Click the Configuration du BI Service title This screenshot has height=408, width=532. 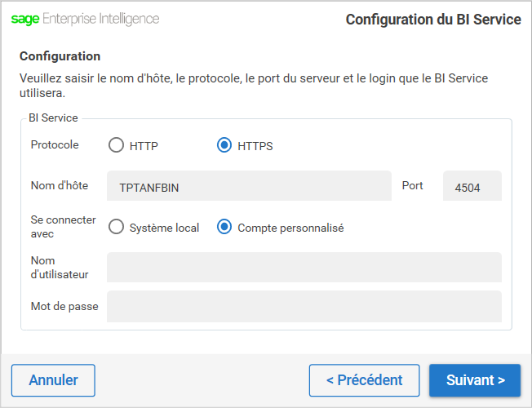pos(433,20)
